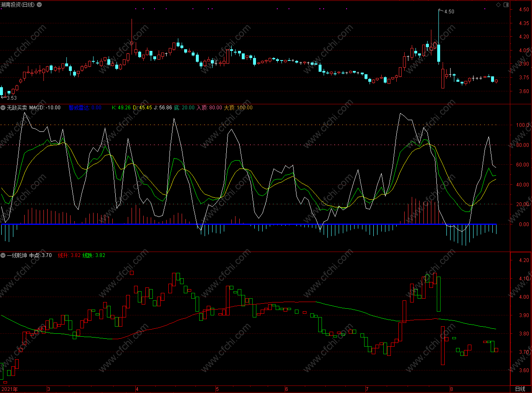Click month 4 on the time axis
The image size is (532, 393).
pyautogui.click(x=137, y=389)
